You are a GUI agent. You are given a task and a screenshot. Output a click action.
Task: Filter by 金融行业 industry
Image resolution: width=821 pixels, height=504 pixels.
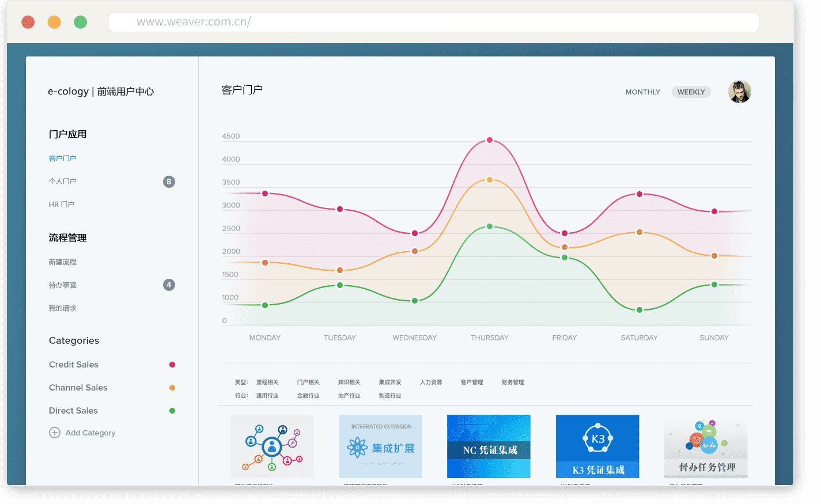click(x=308, y=396)
